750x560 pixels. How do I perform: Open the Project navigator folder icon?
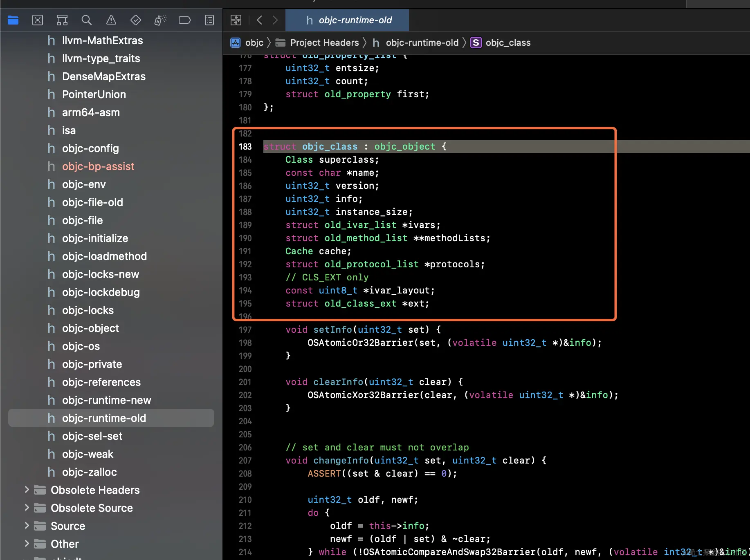tap(13, 20)
